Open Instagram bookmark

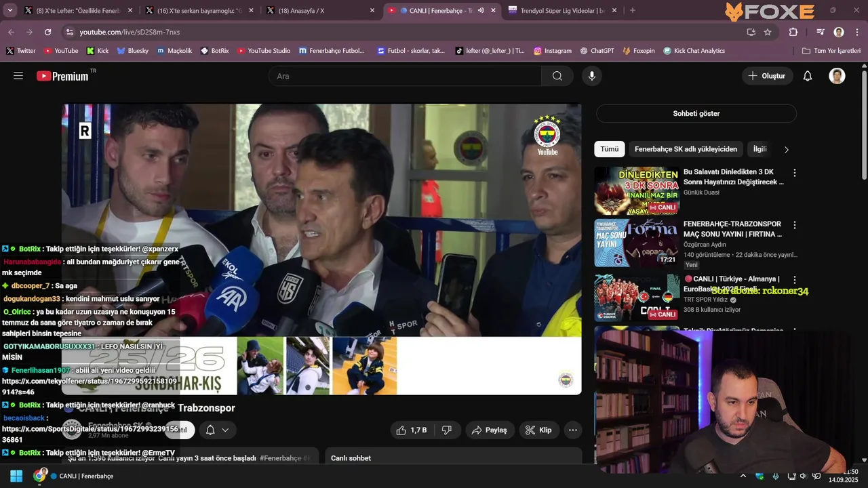[552, 51]
